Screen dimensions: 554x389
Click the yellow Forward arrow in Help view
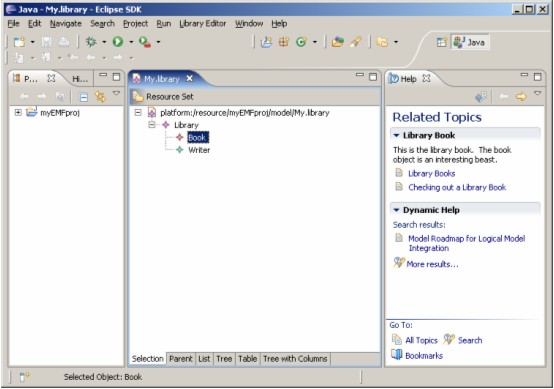521,96
